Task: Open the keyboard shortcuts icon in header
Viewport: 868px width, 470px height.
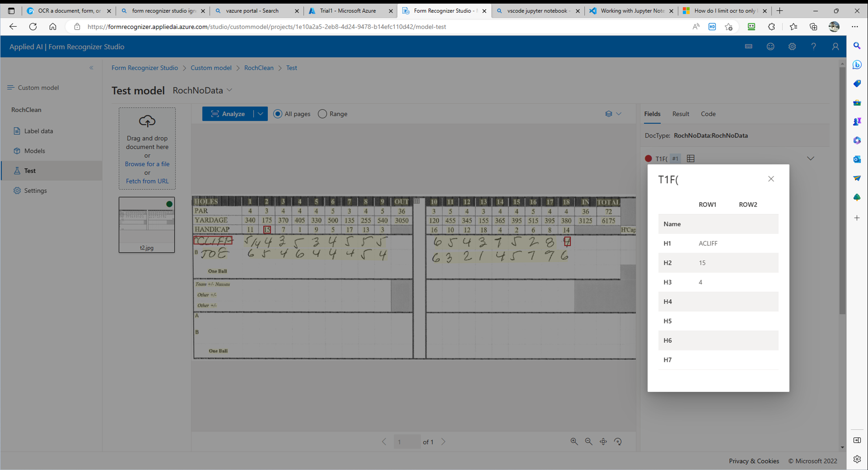Action: tap(748, 47)
